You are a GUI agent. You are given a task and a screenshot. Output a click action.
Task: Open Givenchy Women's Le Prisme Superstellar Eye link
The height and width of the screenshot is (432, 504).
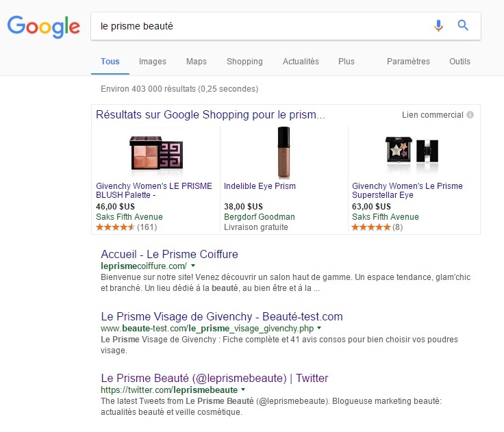click(x=407, y=190)
